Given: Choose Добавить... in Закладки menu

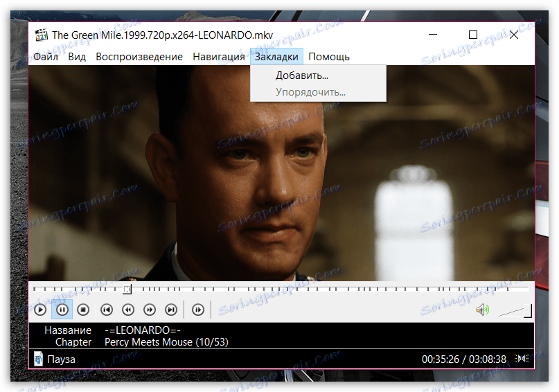Looking at the screenshot, I should (318, 75).
